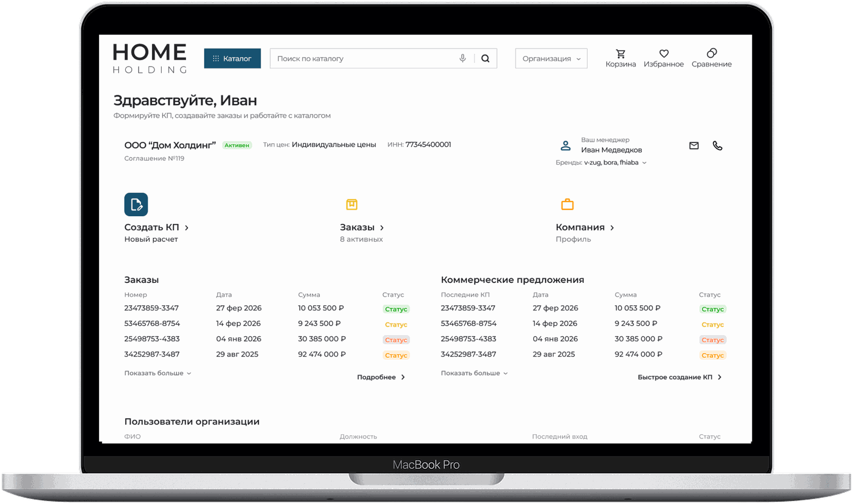
Task: Open КП 23473859-3347 in Коммерческие предложения
Action: click(468, 308)
